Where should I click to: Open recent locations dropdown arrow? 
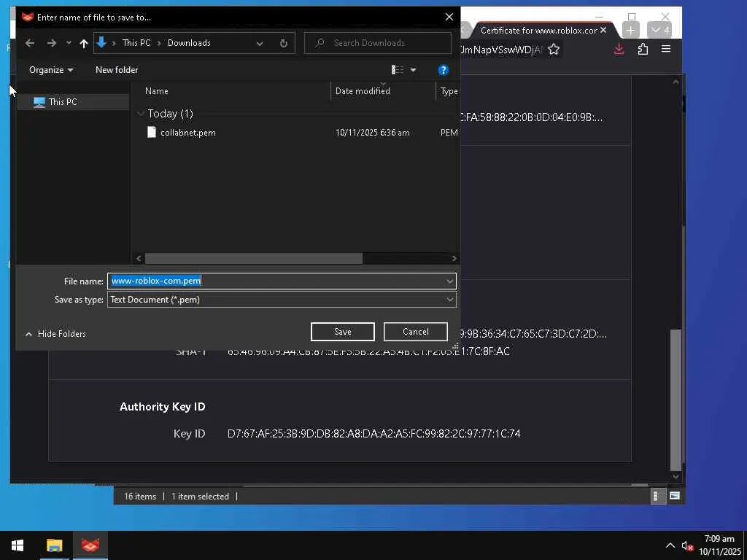[x=69, y=43]
